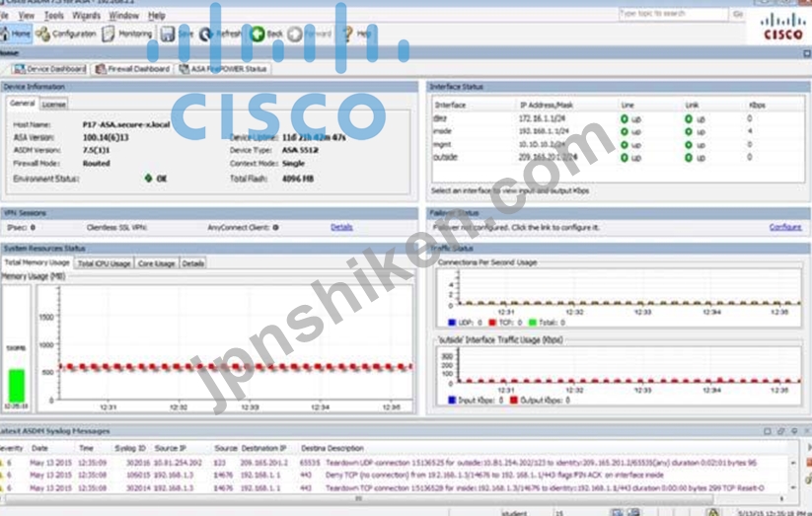Close the Latest ASDM Syslog Messages pane
Screen dimensions: 812x516
(807, 431)
